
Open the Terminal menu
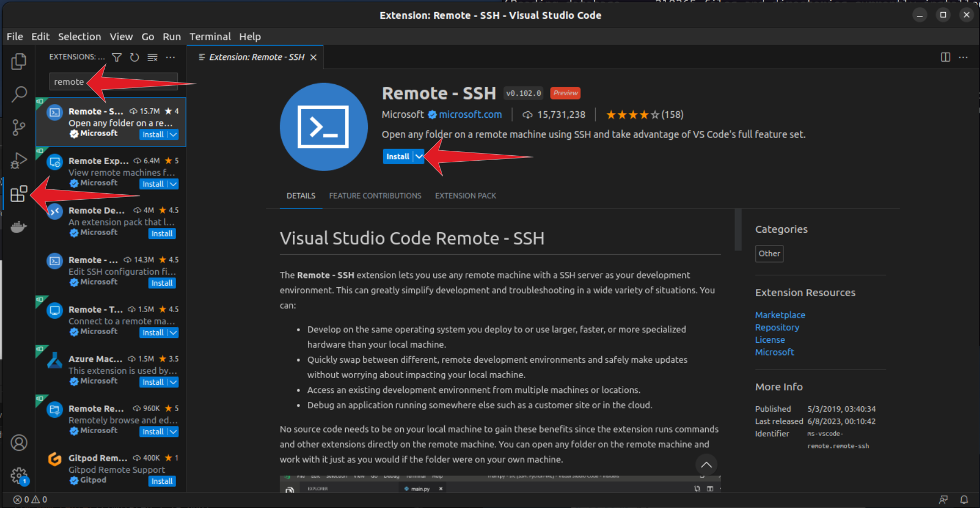pyautogui.click(x=210, y=36)
